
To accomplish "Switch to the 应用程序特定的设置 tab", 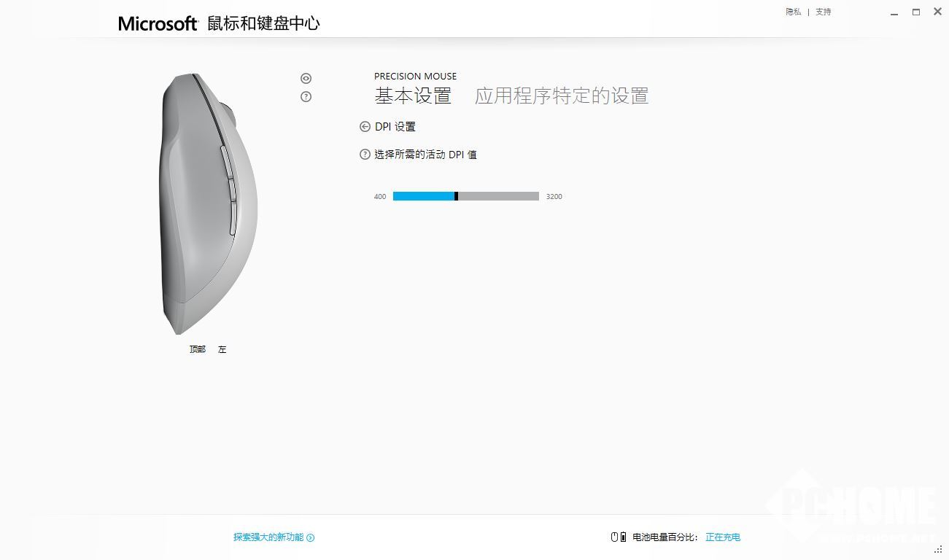I will point(562,96).
